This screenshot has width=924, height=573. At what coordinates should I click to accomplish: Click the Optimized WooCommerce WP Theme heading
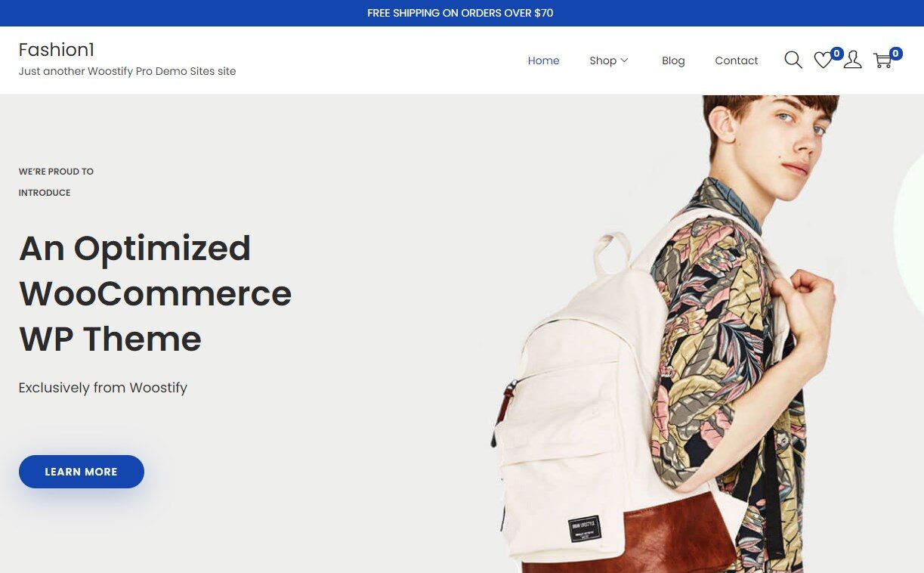pos(155,293)
